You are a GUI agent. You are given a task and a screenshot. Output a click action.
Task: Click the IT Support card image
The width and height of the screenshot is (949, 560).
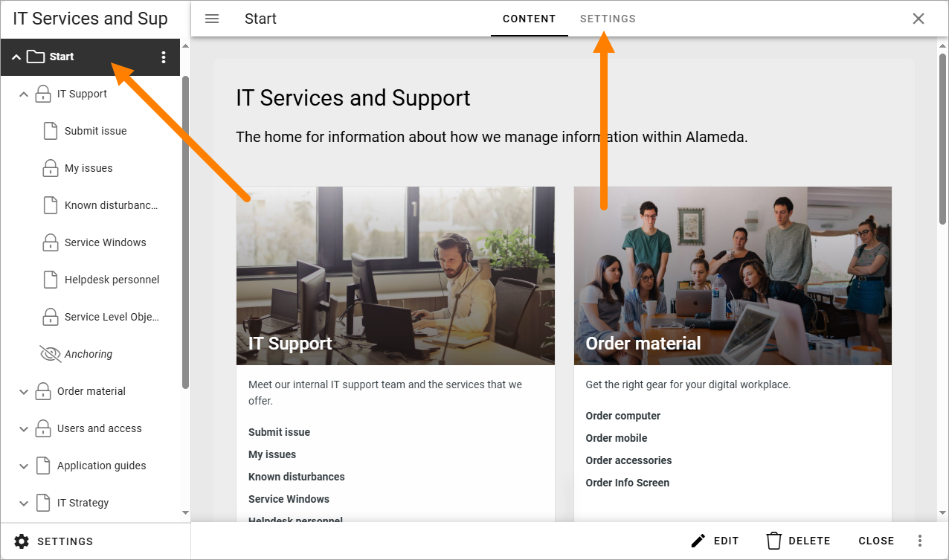(396, 276)
